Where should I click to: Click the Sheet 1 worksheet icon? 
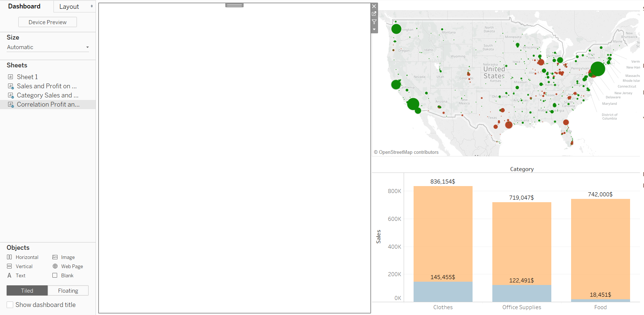11,77
